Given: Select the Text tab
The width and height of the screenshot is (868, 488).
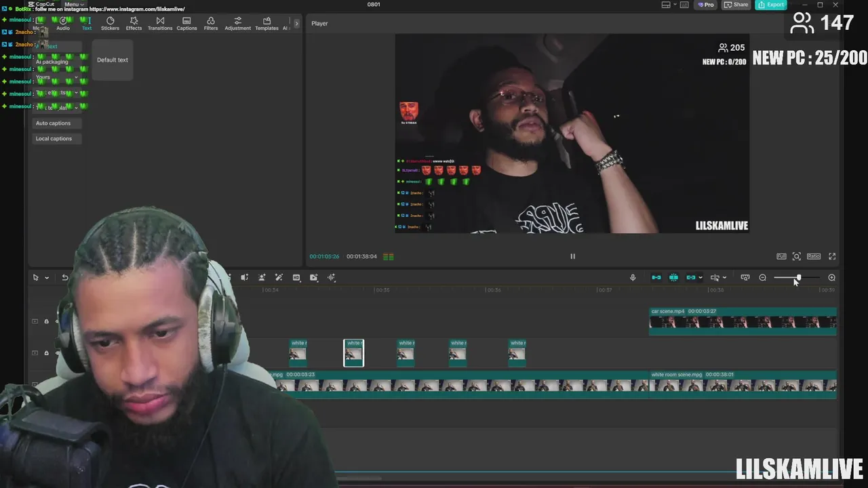Looking at the screenshot, I should tap(87, 24).
